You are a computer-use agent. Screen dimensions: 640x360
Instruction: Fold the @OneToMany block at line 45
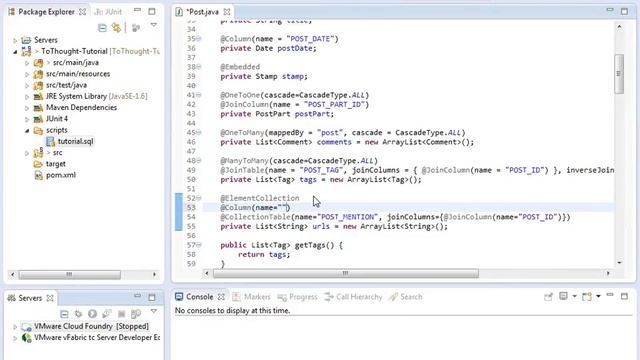tap(199, 133)
